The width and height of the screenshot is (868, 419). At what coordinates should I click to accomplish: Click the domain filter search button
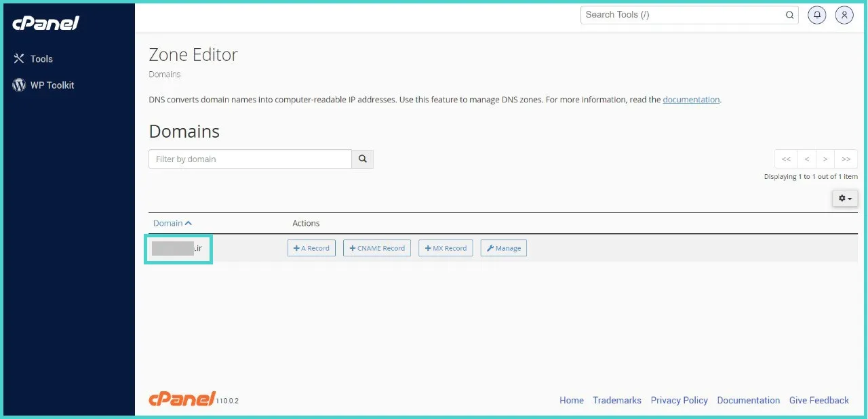coord(363,159)
